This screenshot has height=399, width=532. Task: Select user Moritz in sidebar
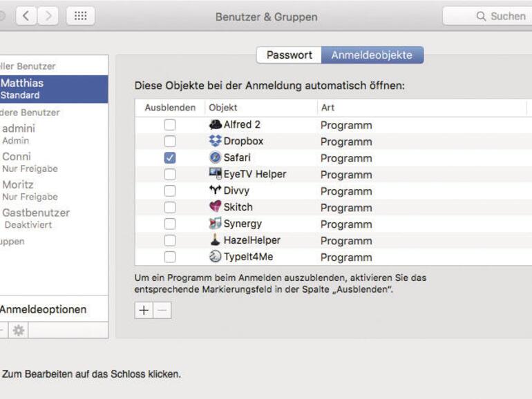tap(54, 190)
